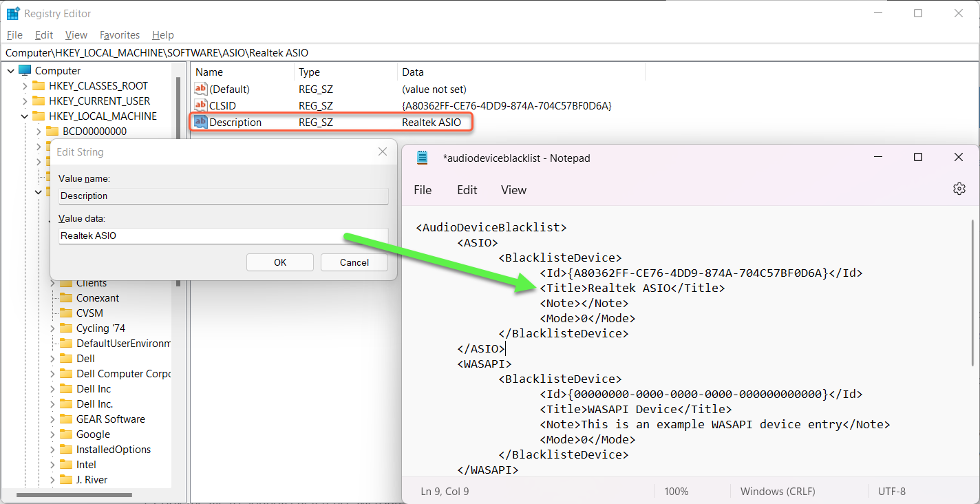Click the CLSID string value icon

coord(201,106)
